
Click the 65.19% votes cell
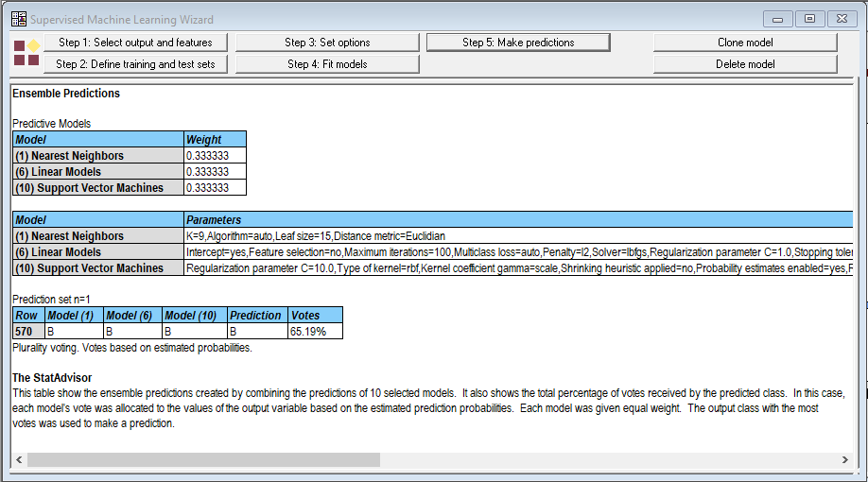(315, 332)
